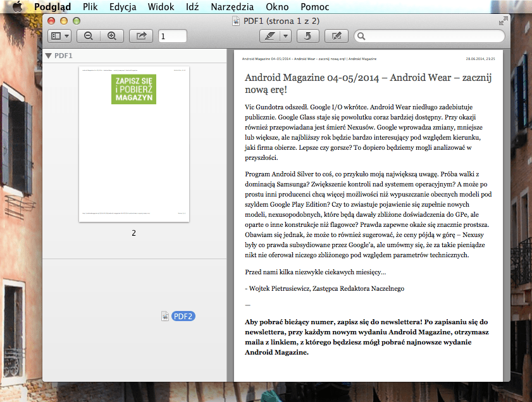Click the sentence 'Przed nami kilka niezwykle ciekawych miesięcy'
This screenshot has width=532, height=402.
pyautogui.click(x=316, y=272)
